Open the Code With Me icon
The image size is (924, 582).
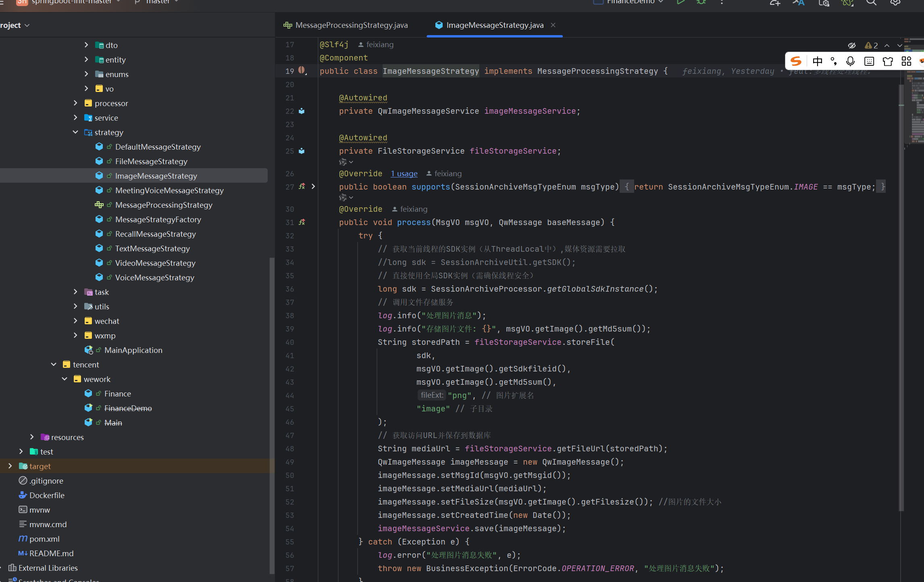coord(775,2)
